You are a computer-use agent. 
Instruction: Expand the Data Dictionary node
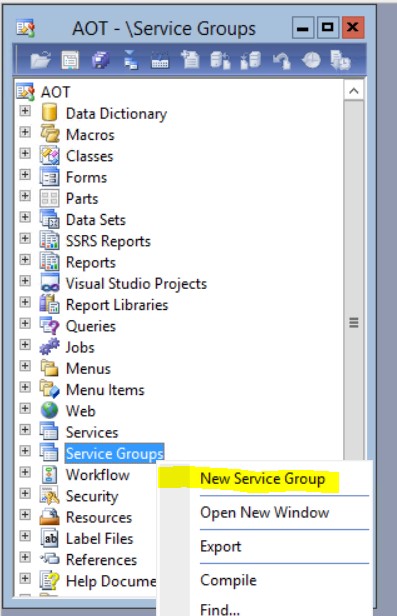(x=25, y=110)
